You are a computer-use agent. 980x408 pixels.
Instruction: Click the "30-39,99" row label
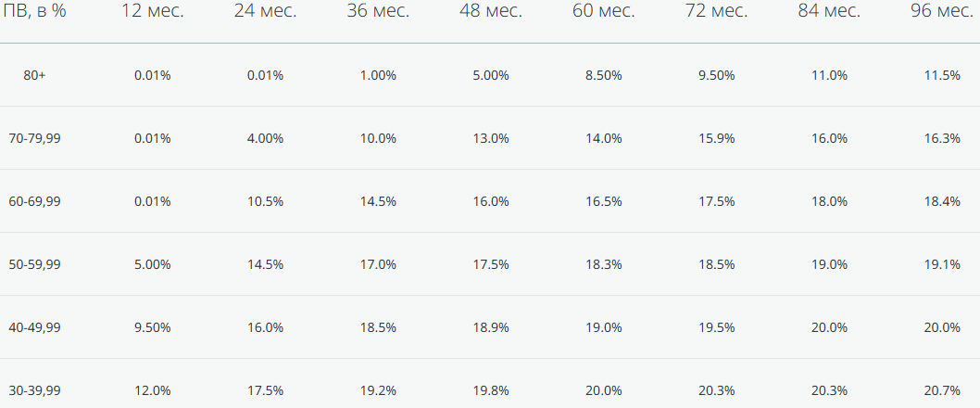(x=35, y=390)
